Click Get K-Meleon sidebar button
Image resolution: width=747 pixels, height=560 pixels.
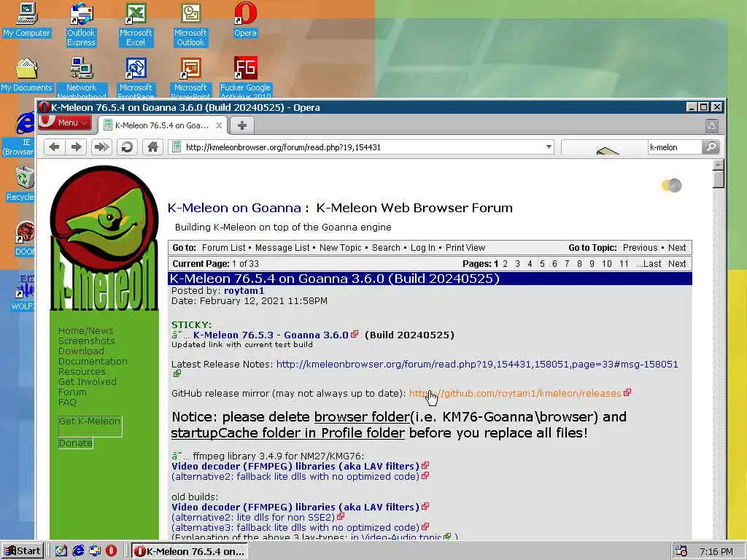[90, 426]
